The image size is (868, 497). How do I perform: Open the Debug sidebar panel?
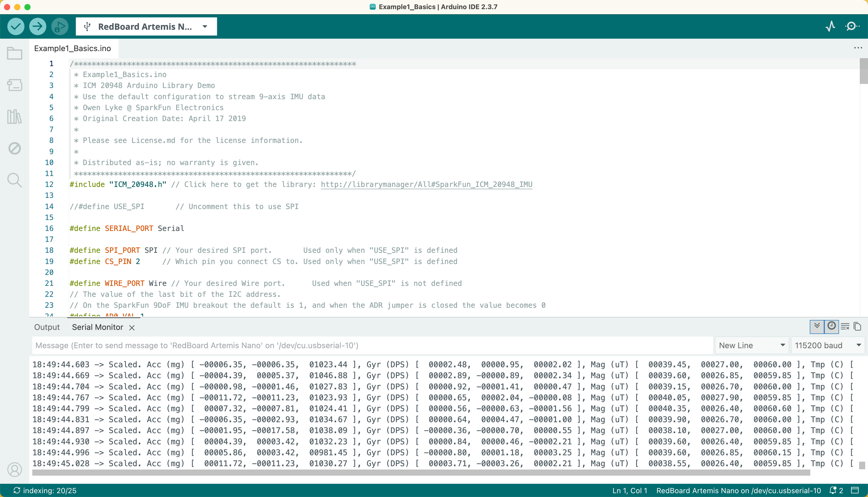pos(14,148)
